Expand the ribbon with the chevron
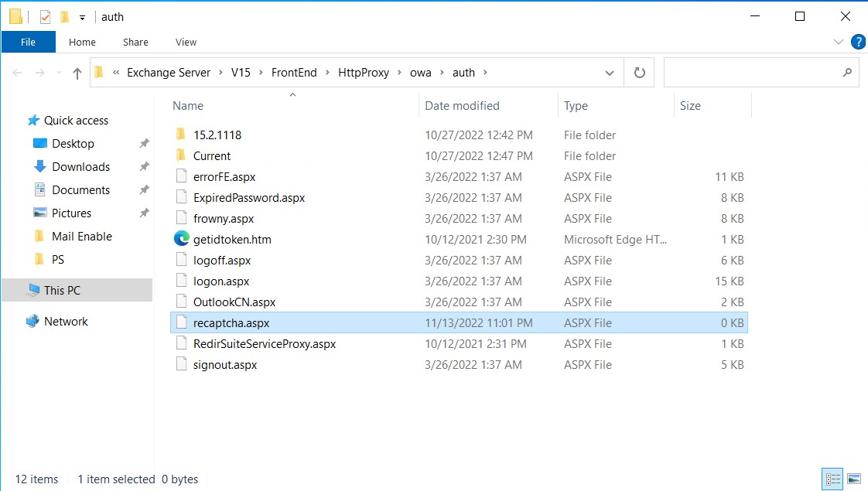Viewport: 868px width, 491px height. pos(838,42)
